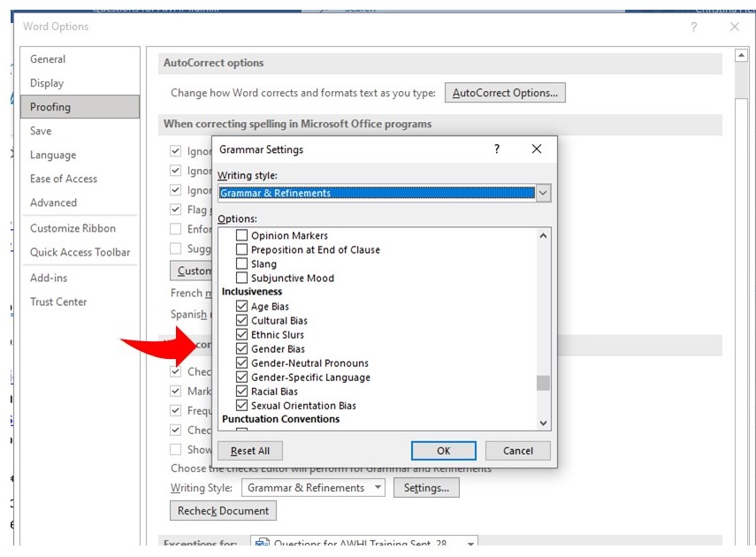Open the Settings button beside Writing Style
Image resolution: width=756 pixels, height=557 pixels.
[x=426, y=487]
